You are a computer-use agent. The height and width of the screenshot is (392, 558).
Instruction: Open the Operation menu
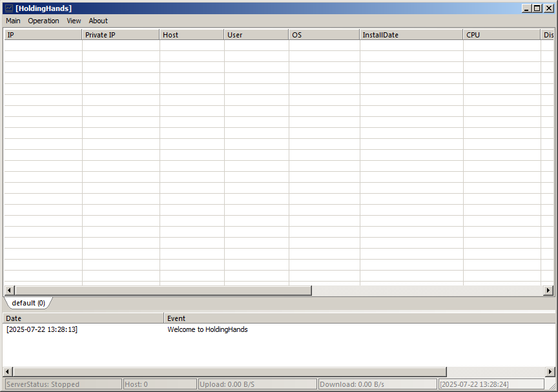43,21
